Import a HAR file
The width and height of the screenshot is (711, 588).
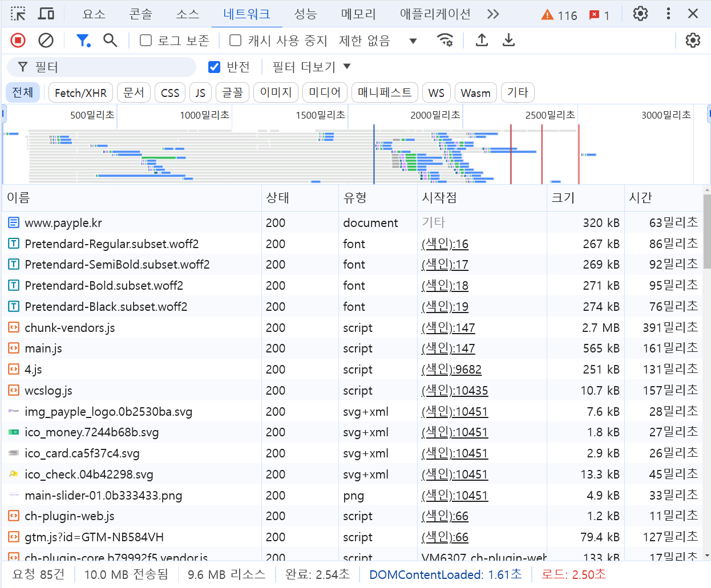point(481,40)
